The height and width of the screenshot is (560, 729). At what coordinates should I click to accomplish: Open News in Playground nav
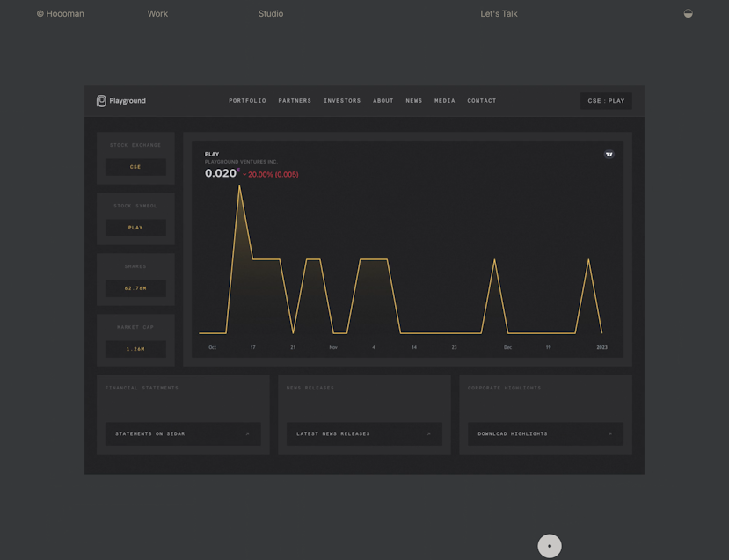pos(414,101)
